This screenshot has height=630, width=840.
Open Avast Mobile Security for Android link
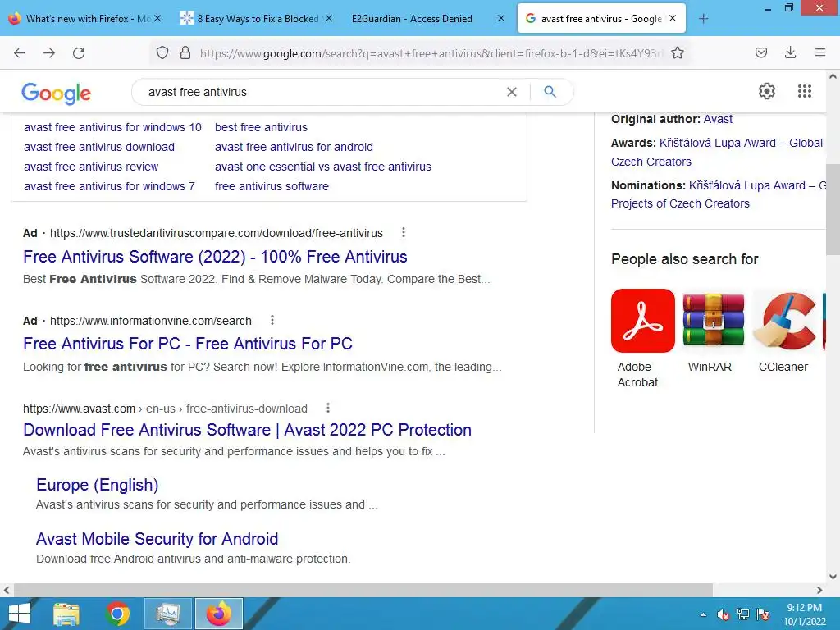click(x=157, y=538)
